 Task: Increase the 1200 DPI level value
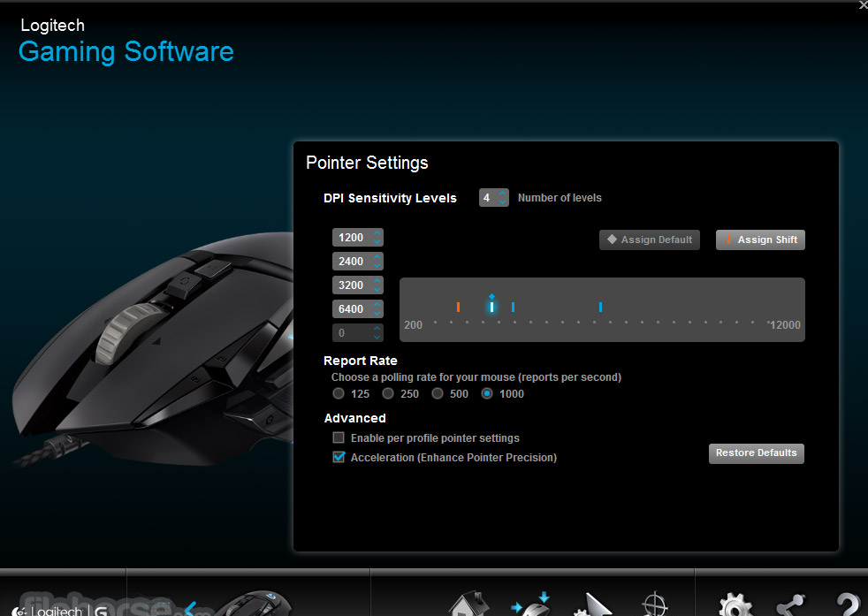(377, 233)
